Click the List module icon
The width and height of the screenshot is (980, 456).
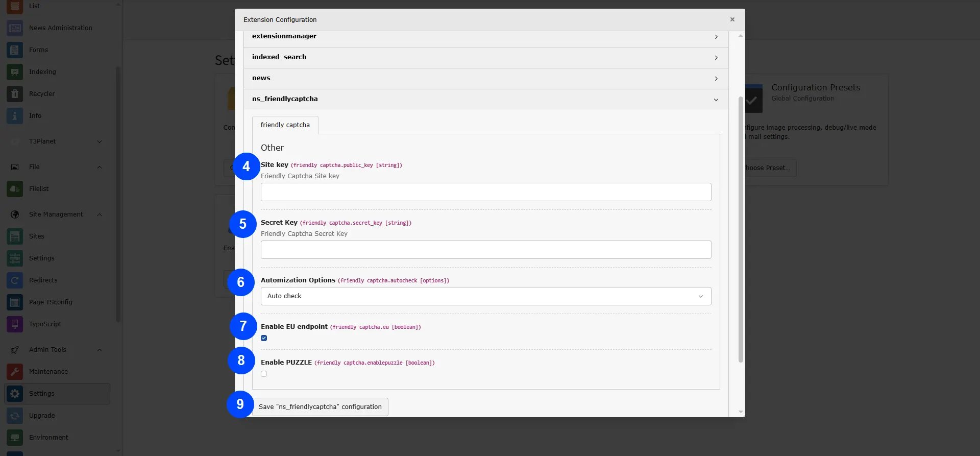pyautogui.click(x=15, y=6)
